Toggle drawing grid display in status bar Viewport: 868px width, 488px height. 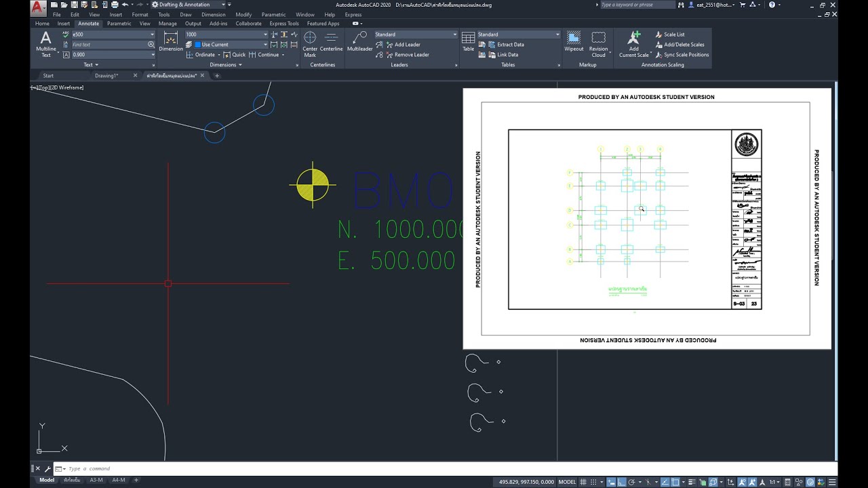click(583, 482)
